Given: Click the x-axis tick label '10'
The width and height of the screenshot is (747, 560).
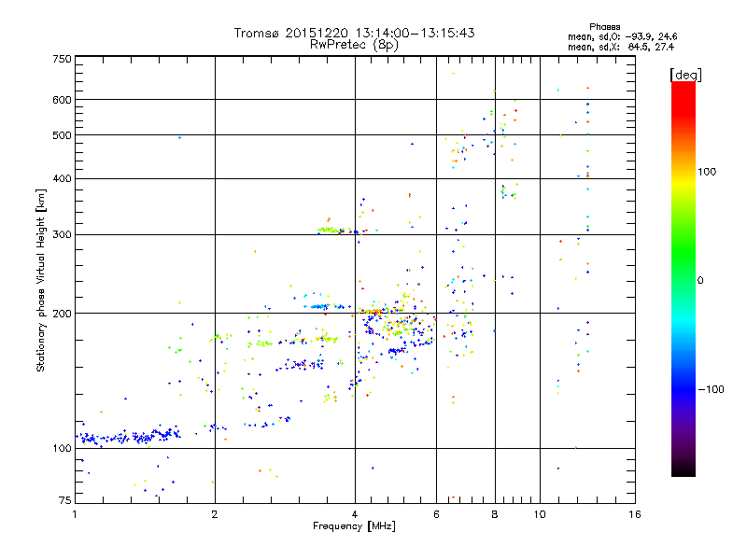Looking at the screenshot, I should click(540, 514).
